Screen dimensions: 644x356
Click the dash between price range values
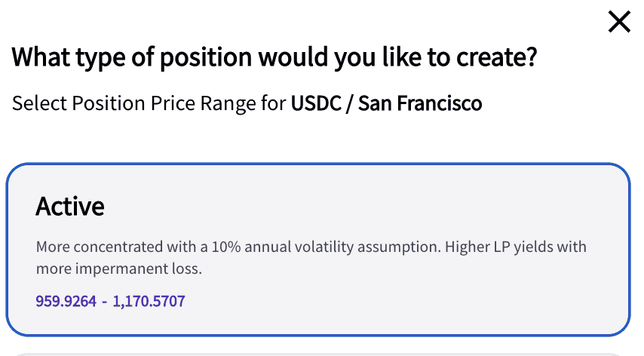pos(104,302)
